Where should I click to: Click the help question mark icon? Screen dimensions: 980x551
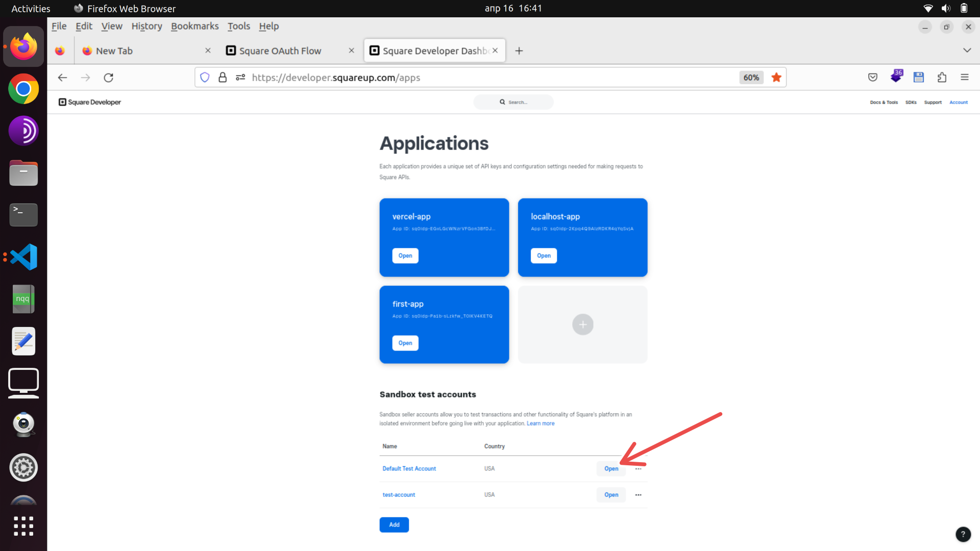[x=963, y=534]
